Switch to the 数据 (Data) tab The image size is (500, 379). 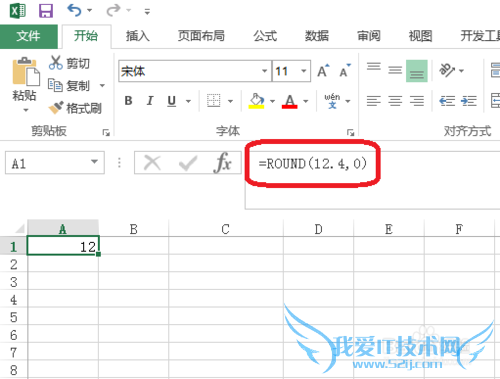pyautogui.click(x=317, y=36)
